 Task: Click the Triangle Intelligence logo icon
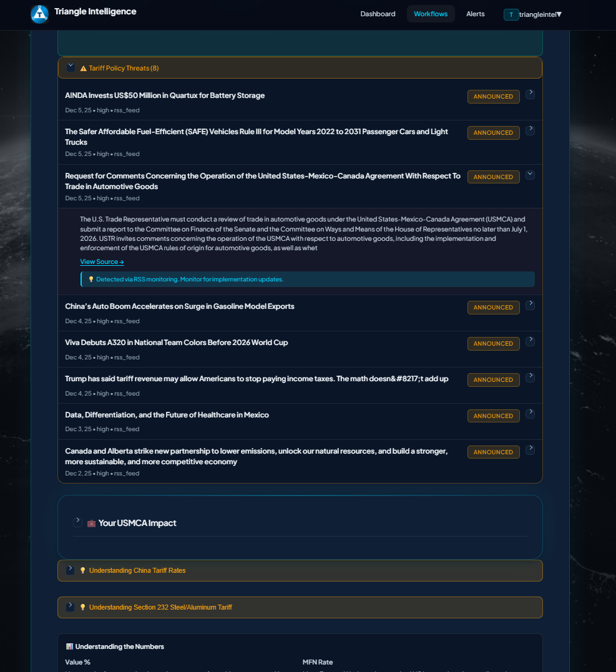(x=39, y=14)
